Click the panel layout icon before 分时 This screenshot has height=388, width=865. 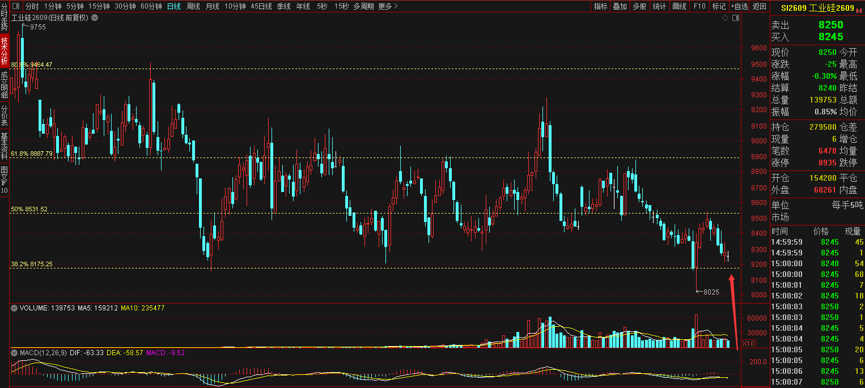[x=15, y=6]
